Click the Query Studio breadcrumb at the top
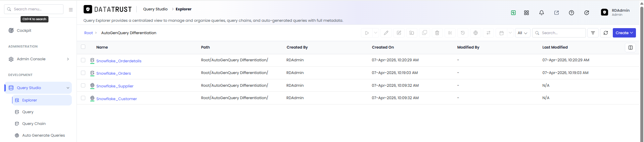The height and width of the screenshot is (142, 644). [x=155, y=9]
